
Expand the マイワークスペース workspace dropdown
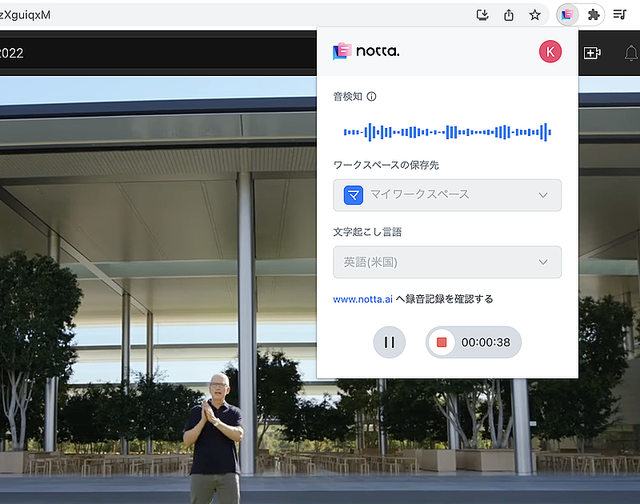pos(447,195)
